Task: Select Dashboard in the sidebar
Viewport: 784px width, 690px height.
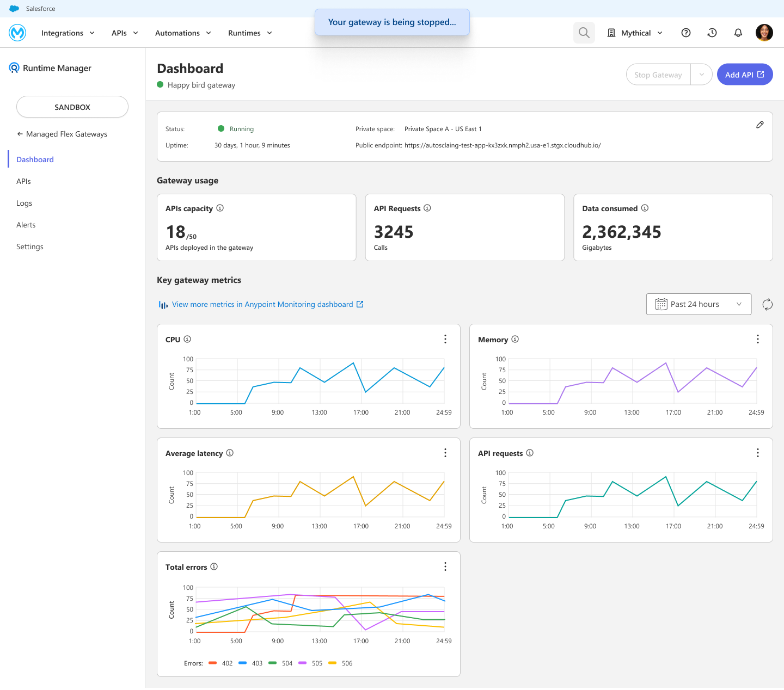Action: click(x=35, y=159)
